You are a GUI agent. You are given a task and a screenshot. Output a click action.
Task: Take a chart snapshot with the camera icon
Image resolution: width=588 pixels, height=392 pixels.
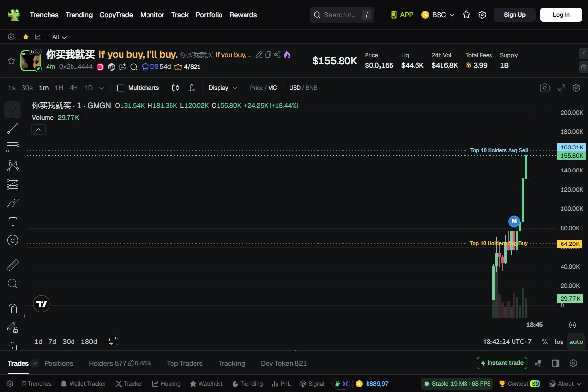[545, 87]
